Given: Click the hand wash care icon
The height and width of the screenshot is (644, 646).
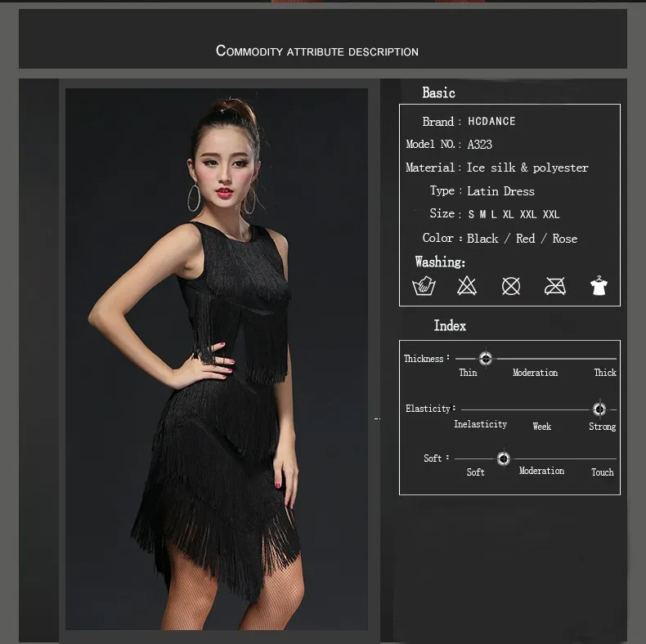Looking at the screenshot, I should coord(424,285).
